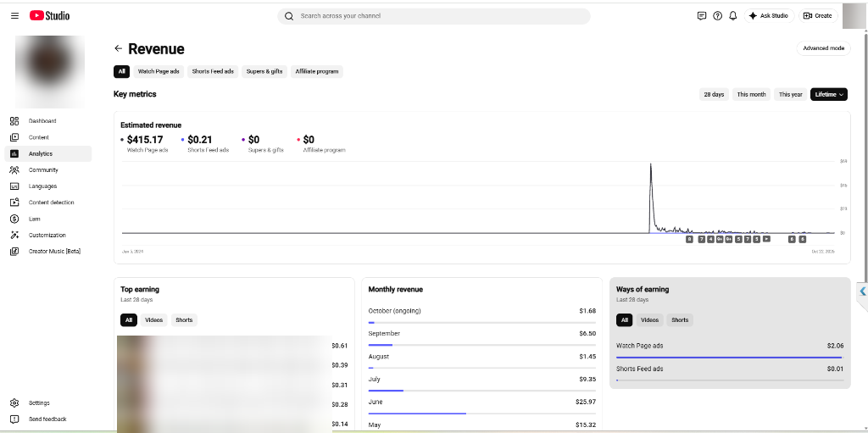Select Videos in the Ways of earning card
The height and width of the screenshot is (433, 868).
[x=649, y=320]
